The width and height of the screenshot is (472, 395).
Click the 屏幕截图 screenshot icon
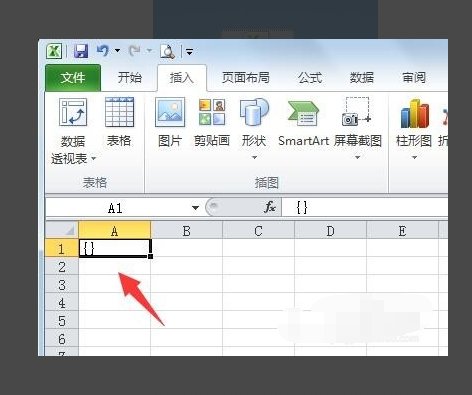(x=356, y=112)
